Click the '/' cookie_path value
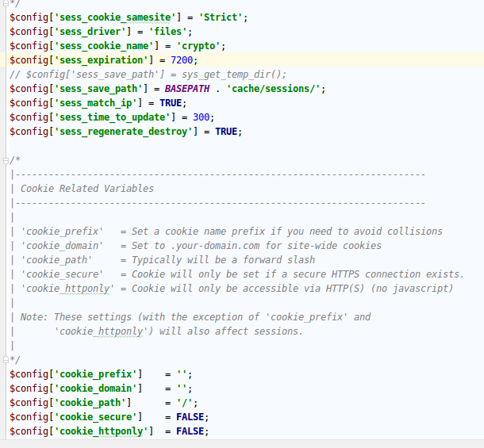 coord(185,403)
